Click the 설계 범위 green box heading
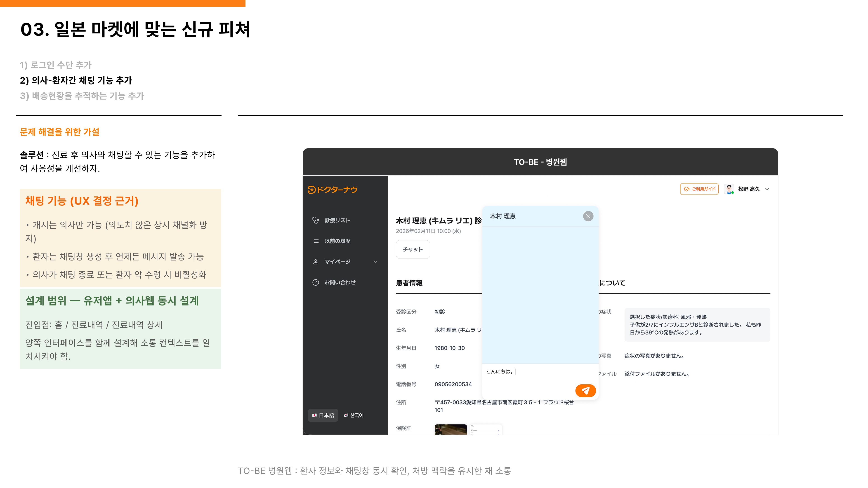The image size is (868, 488). coord(112,301)
